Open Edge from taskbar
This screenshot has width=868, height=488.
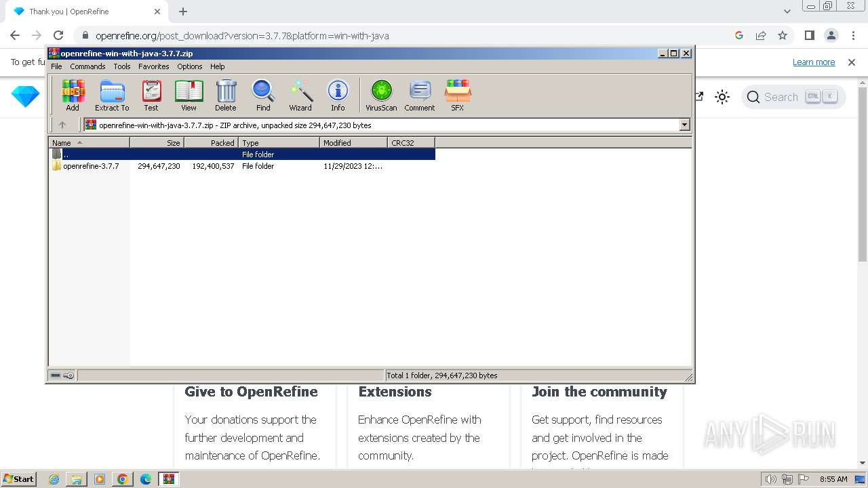(145, 479)
